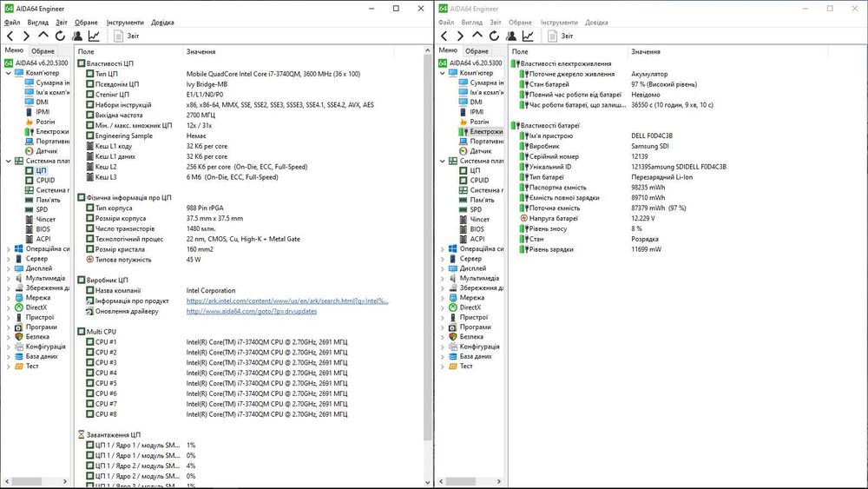Collapse Системна плата node in left window tree
Screen dimensions: 868x489
point(9,162)
